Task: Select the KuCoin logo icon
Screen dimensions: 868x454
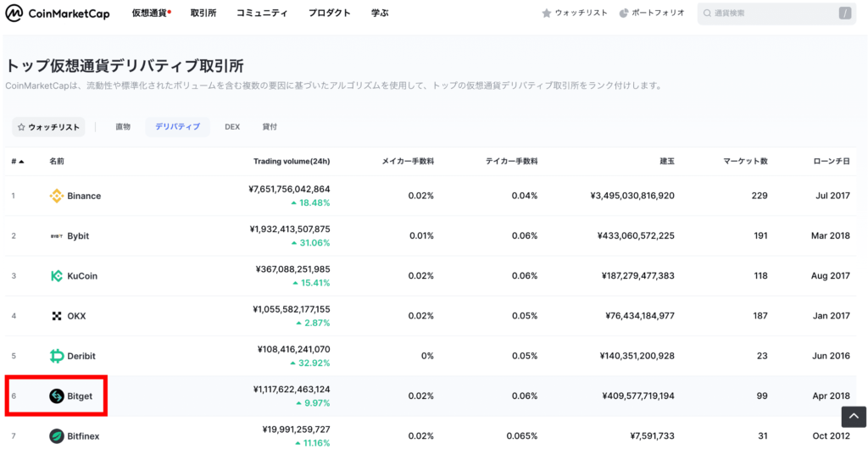Action: pyautogui.click(x=57, y=276)
